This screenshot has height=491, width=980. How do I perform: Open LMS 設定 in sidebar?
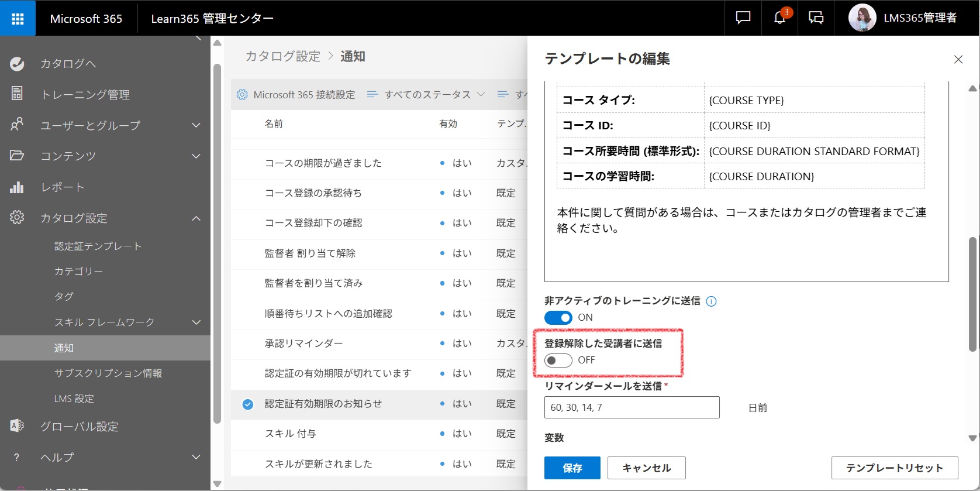tap(74, 399)
